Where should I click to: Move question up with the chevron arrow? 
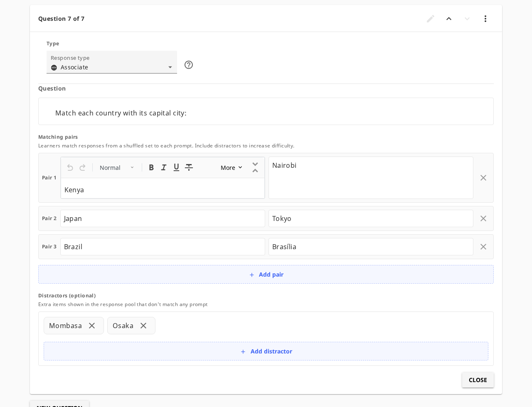point(449,19)
